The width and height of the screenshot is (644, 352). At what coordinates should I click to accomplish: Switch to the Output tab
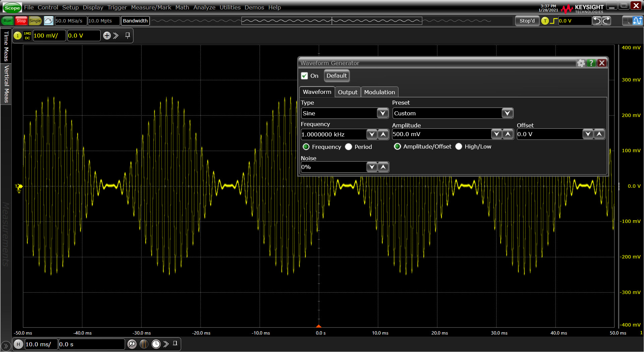pyautogui.click(x=347, y=92)
